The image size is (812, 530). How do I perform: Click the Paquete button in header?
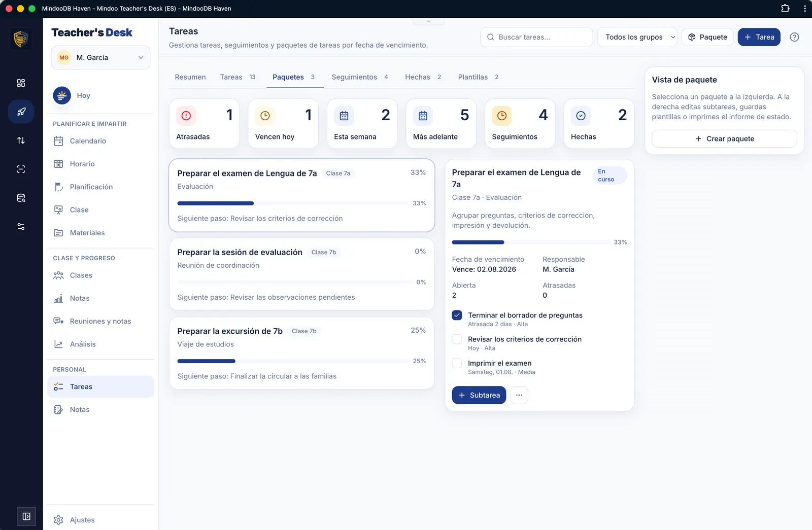(707, 37)
